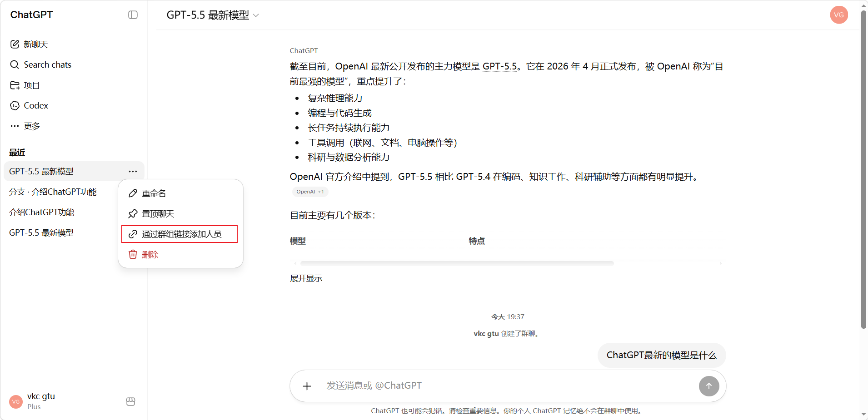The image size is (868, 420).
Task: Click the send arrow button
Action: point(709,386)
